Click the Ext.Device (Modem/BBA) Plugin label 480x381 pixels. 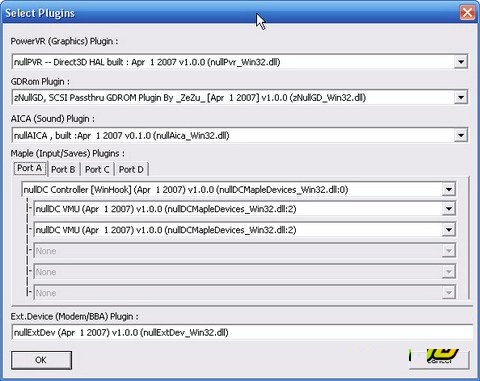(74, 316)
